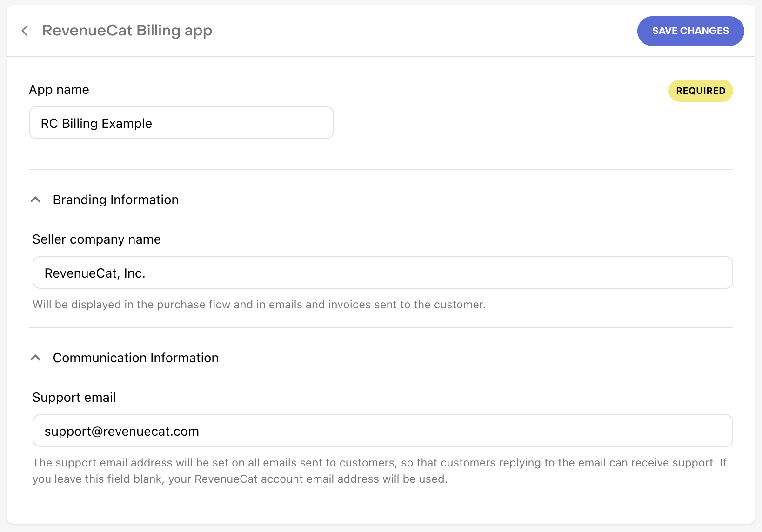Click the Support email input field
Viewport: 762px width, 532px height.
[x=382, y=431]
